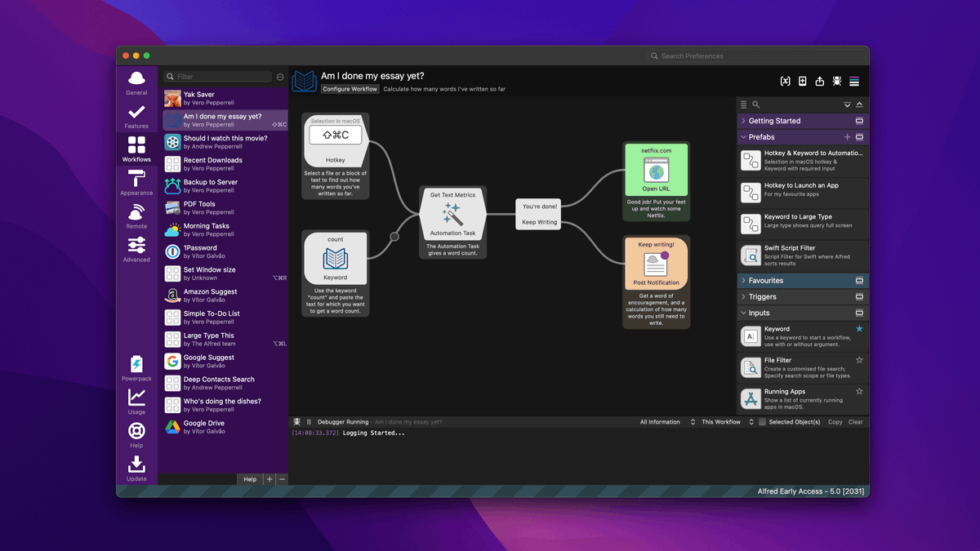This screenshot has height=551, width=980.
Task: Open the Update section
Action: click(x=136, y=469)
